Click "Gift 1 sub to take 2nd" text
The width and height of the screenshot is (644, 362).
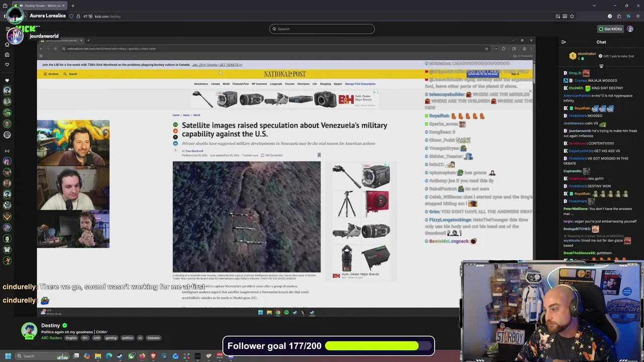[618, 56]
